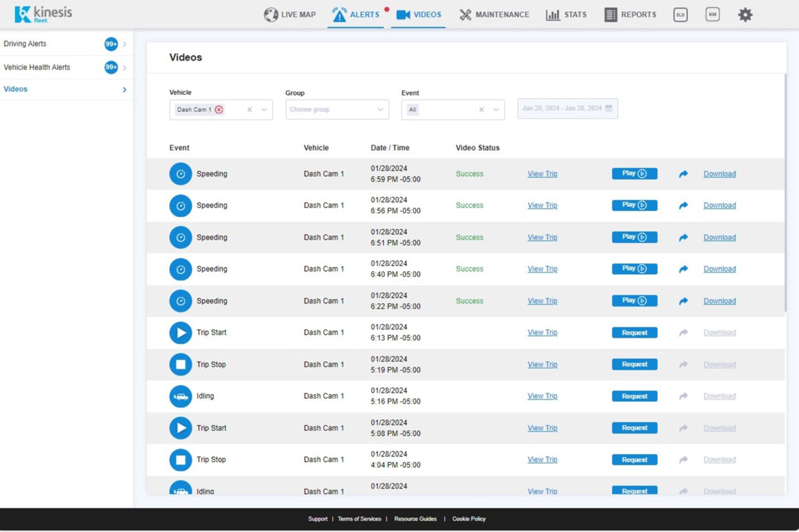Click the KM unit icon
Viewport: 799px width, 532px height.
click(x=712, y=15)
